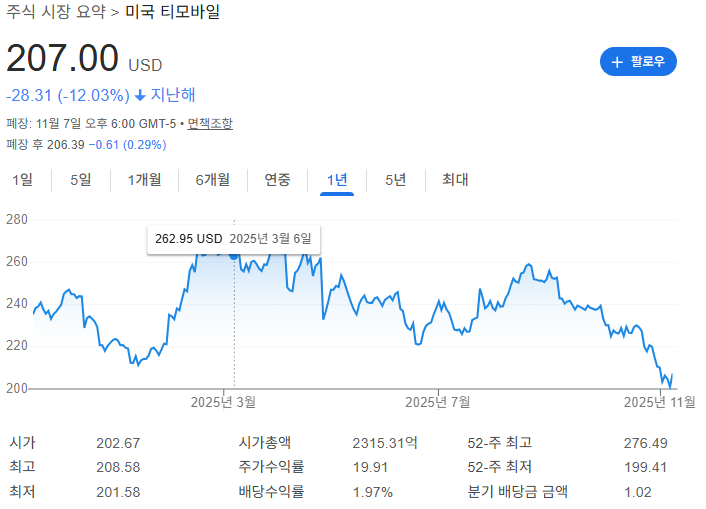Click the 최고 value 208.58
The image size is (706, 509).
(118, 467)
